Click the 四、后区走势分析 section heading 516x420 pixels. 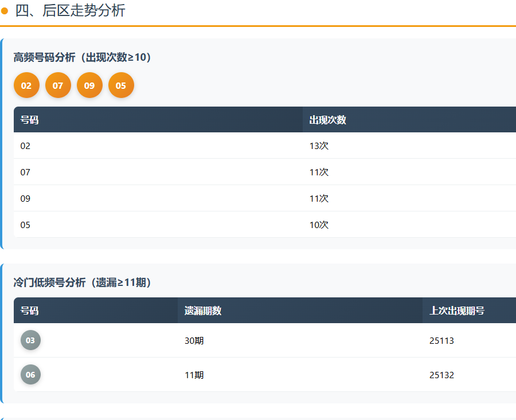[x=70, y=10]
